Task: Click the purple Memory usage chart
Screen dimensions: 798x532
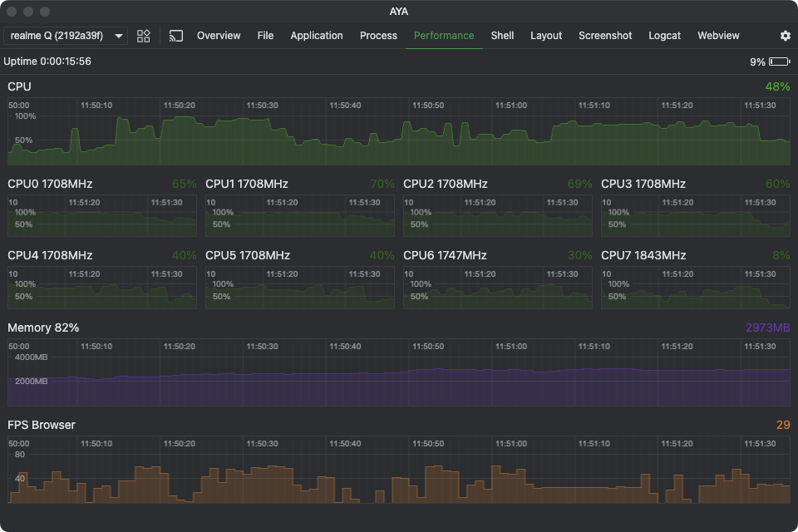Action: [399, 372]
